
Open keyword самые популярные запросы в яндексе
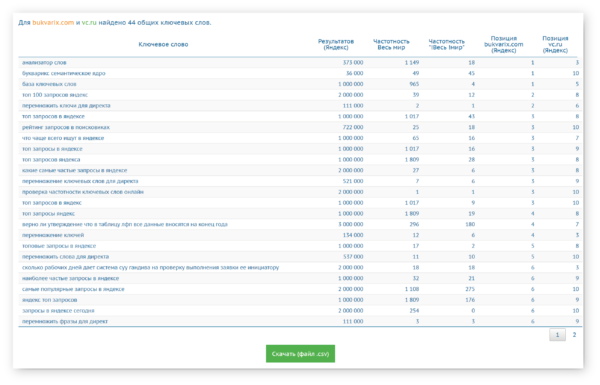73,289
